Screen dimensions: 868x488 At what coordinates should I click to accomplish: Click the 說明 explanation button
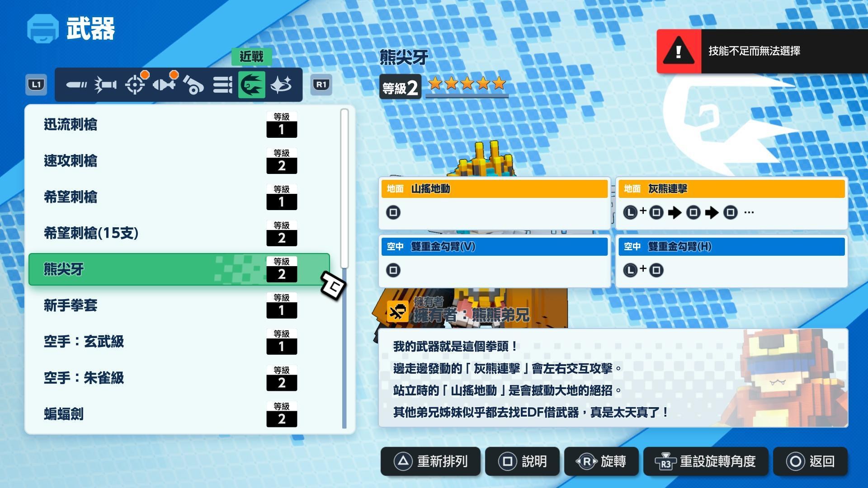(522, 461)
